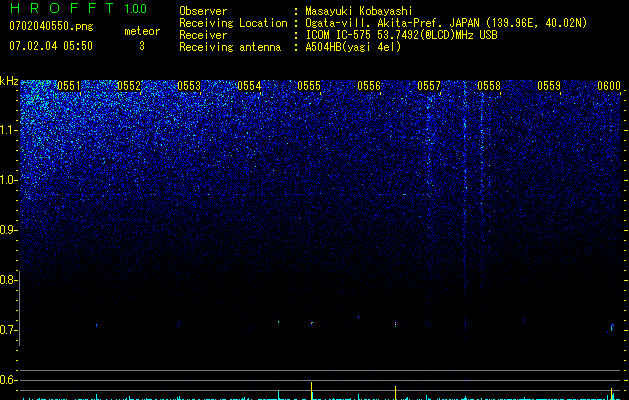Click the HROFFT title text
This screenshot has height=400, width=629.
pos(61,8)
